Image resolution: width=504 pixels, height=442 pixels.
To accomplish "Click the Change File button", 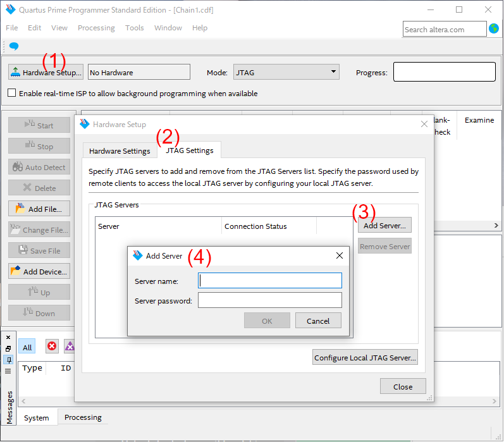I will pos(39,229).
